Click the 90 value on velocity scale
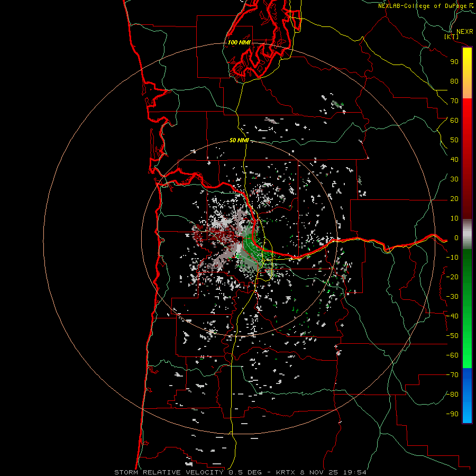 [454, 62]
